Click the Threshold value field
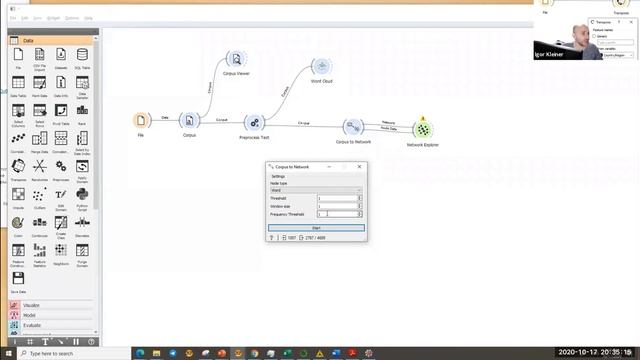This screenshot has height=360, width=640. (337, 198)
